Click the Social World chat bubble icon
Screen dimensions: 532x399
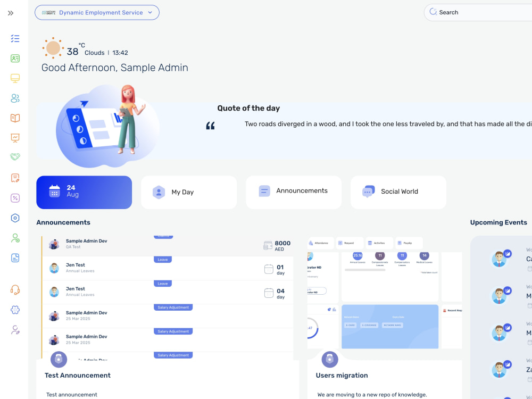coord(369,192)
